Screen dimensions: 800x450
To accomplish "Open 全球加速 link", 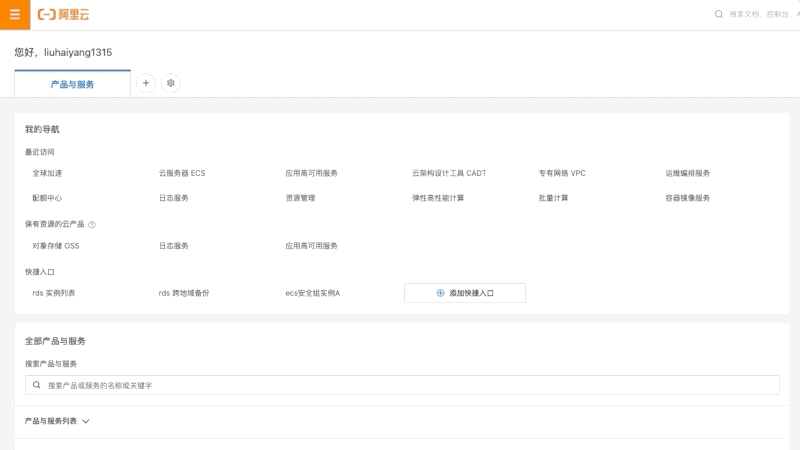I will click(47, 173).
